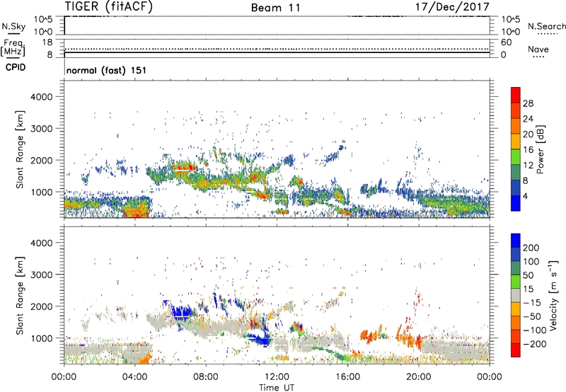The width and height of the screenshot is (566, 392).
Task: Click the '2000' tick on velocity panel
Action: coord(41,306)
